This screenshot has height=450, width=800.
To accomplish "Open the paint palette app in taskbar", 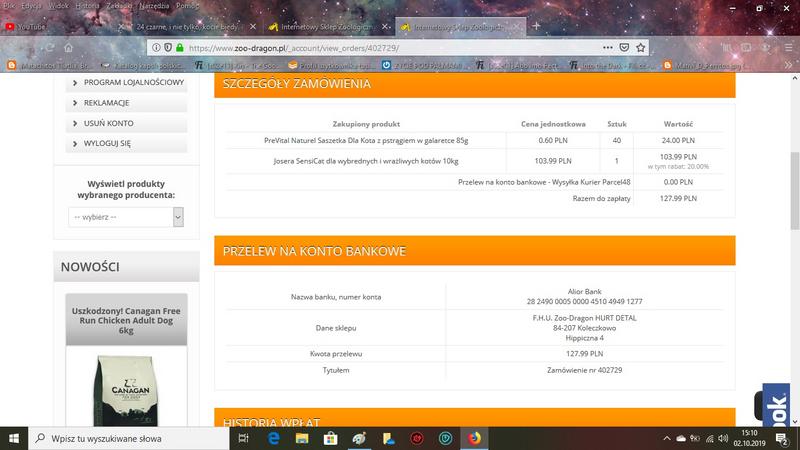I will pyautogui.click(x=359, y=438).
